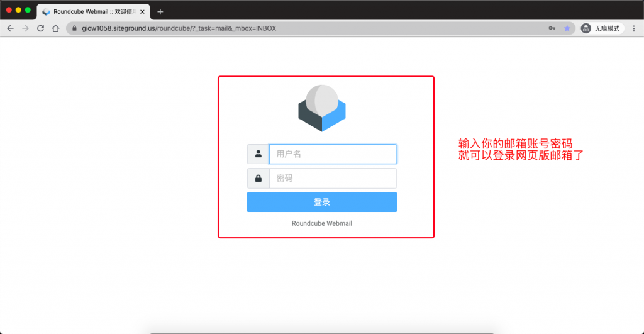Close the Roundcube Webmail tab
This screenshot has width=644, height=334.
(142, 12)
